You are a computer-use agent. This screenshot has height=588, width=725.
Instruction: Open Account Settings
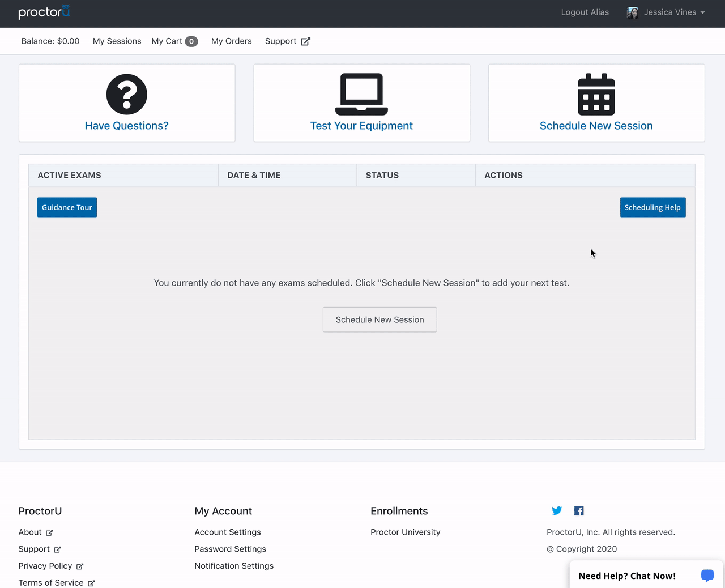228,532
